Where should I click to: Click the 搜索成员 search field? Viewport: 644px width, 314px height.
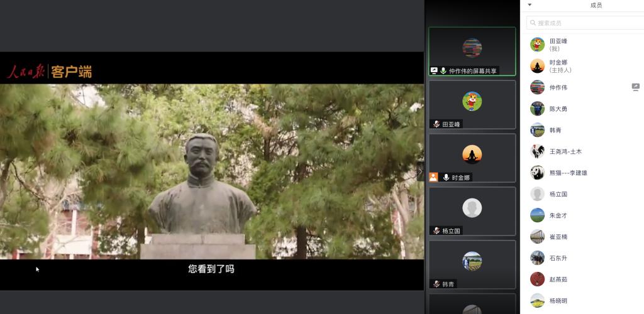click(x=585, y=23)
